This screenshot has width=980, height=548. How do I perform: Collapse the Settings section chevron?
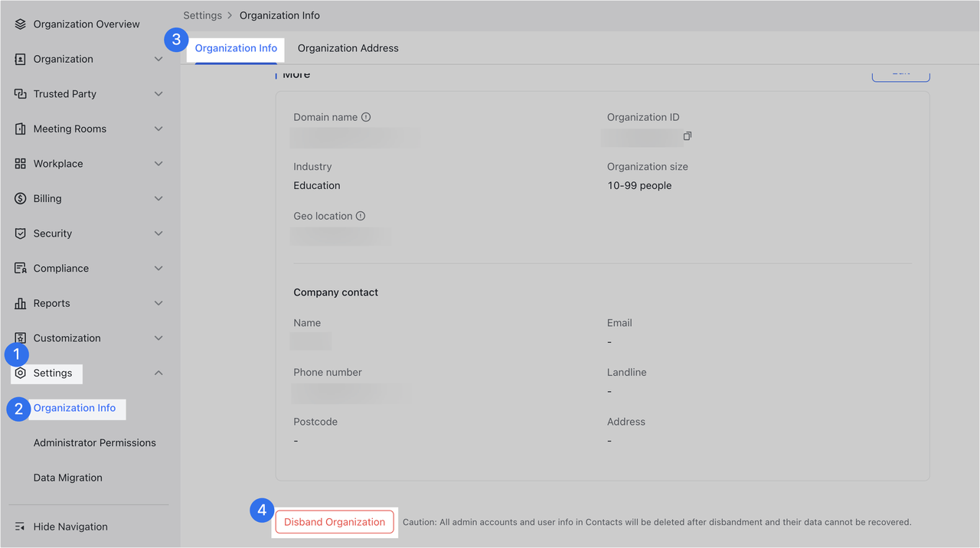(158, 373)
